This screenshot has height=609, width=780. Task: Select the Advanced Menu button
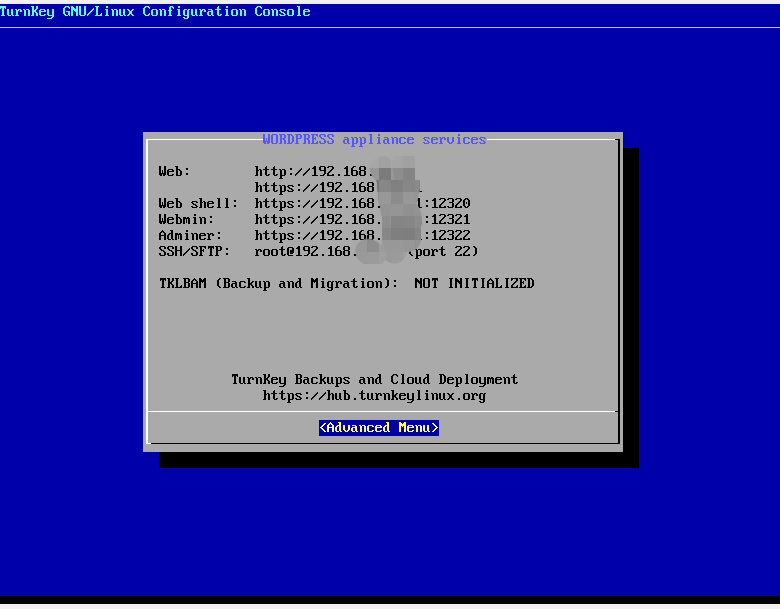(x=379, y=427)
